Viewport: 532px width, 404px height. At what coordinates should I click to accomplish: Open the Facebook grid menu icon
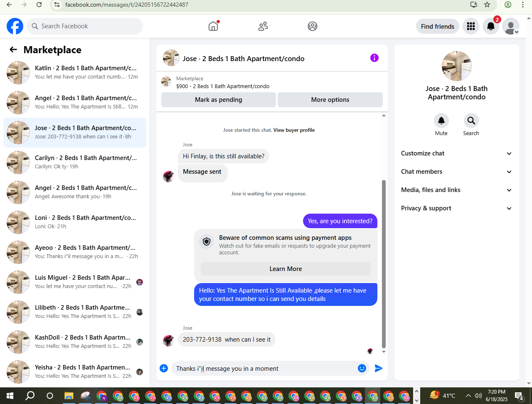coord(471,27)
